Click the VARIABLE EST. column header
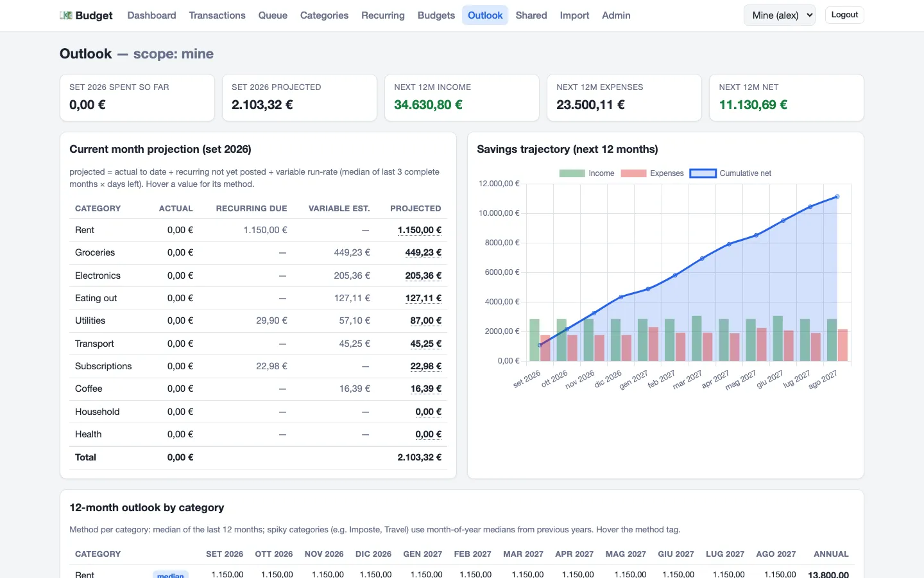 [339, 209]
